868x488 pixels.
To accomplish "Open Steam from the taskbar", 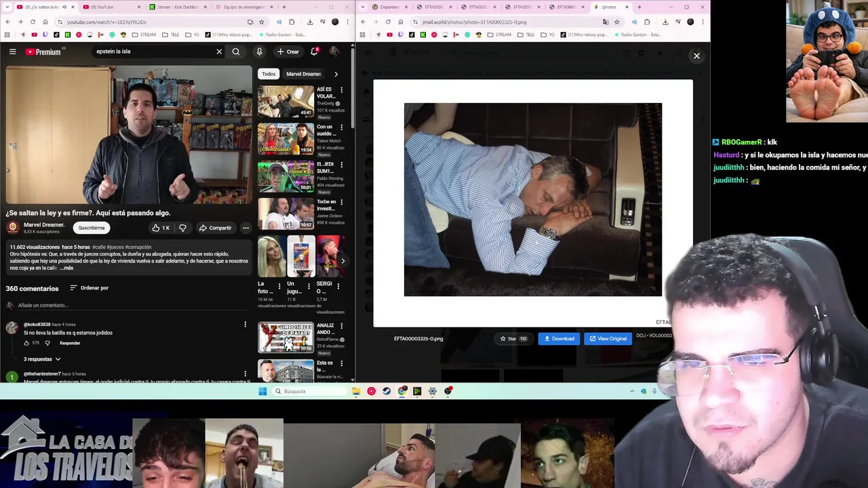I will [387, 391].
